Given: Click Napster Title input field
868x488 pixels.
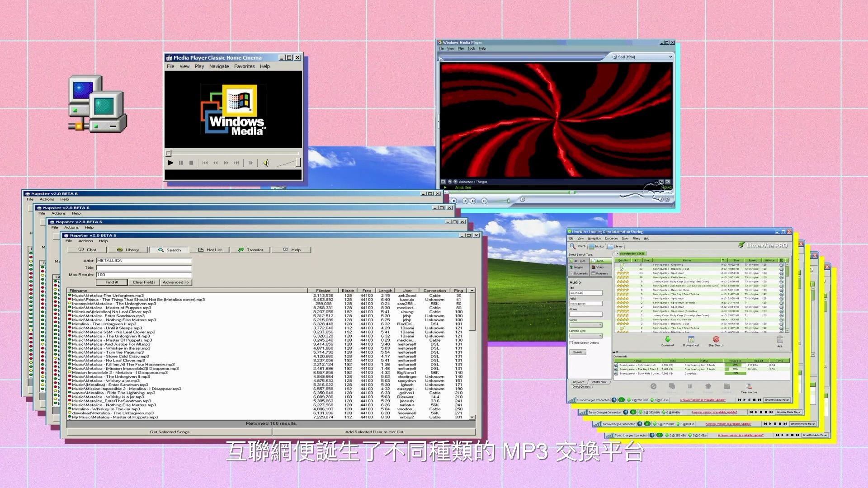Looking at the screenshot, I should click(x=144, y=268).
